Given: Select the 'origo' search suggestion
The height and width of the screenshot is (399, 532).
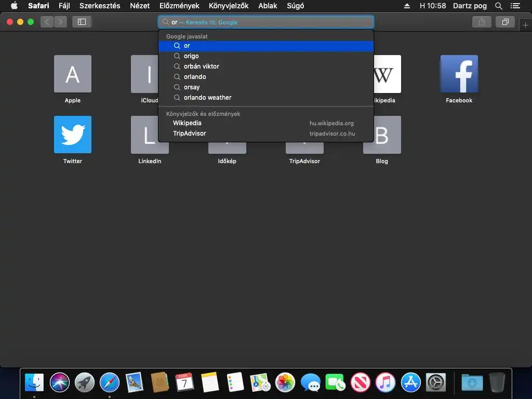Looking at the screenshot, I should tap(266, 56).
